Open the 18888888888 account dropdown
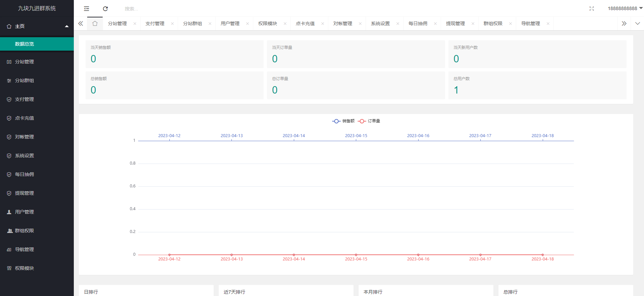 pos(625,8)
